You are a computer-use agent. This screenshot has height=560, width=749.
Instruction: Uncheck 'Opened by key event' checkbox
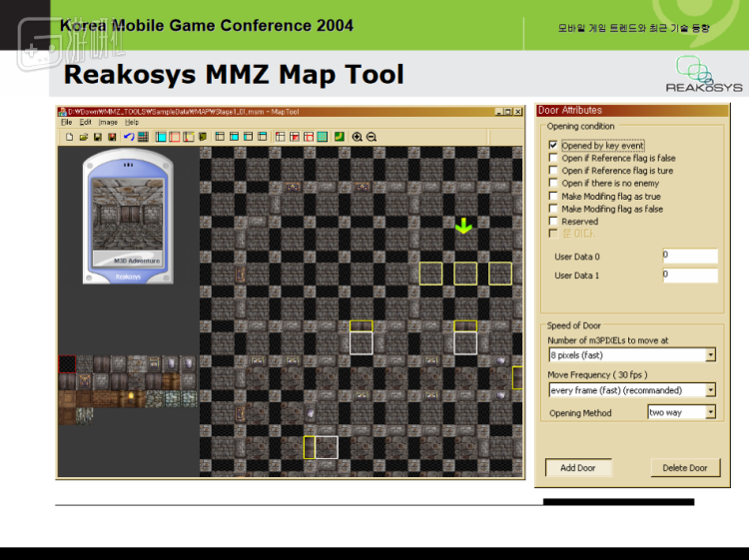click(553, 146)
